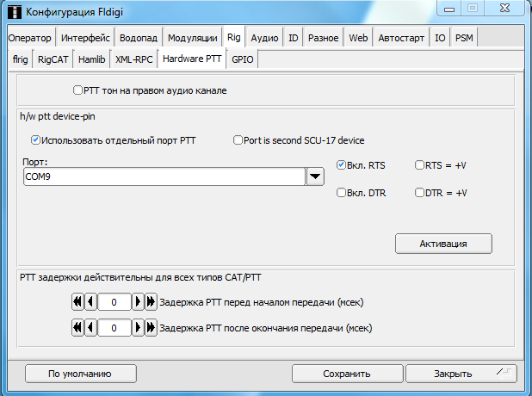
Task: Click fast-increase arrow for pre-transmit PTT delay
Action: (x=151, y=302)
